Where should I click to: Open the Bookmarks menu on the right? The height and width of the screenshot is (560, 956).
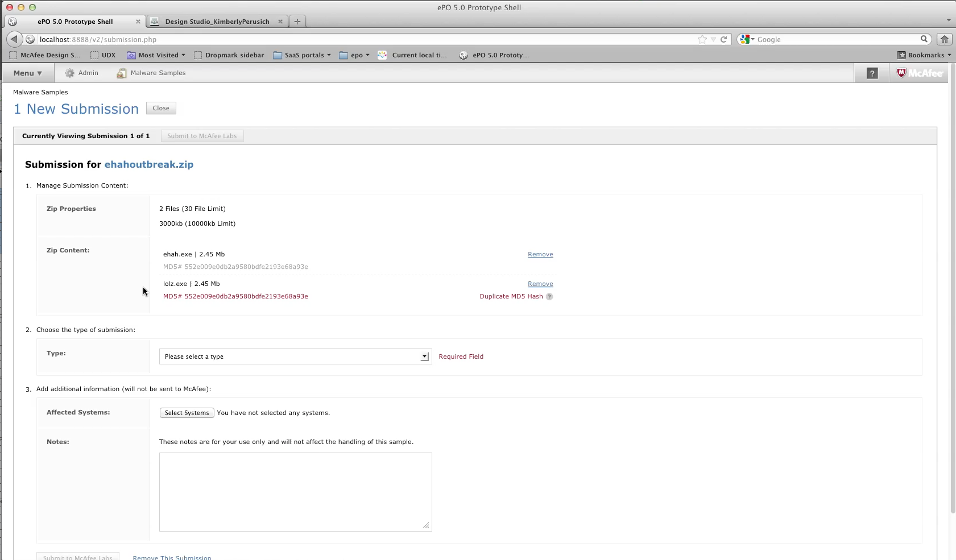coord(924,55)
